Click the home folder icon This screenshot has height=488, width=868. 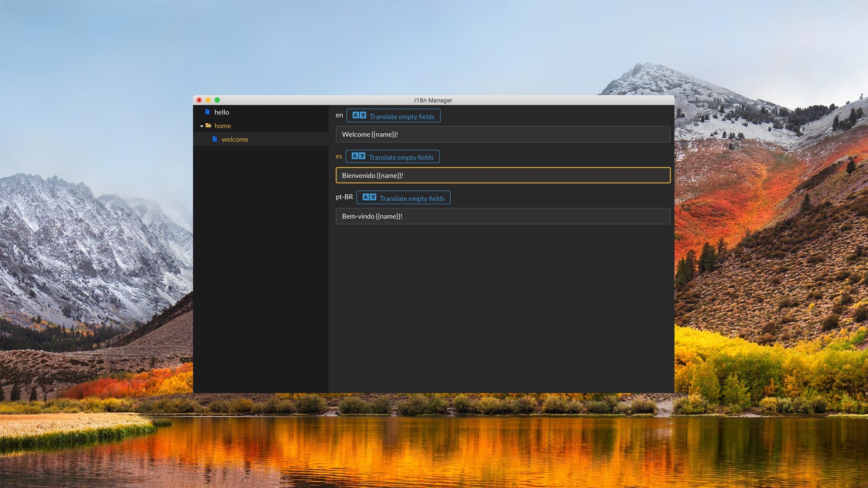208,126
